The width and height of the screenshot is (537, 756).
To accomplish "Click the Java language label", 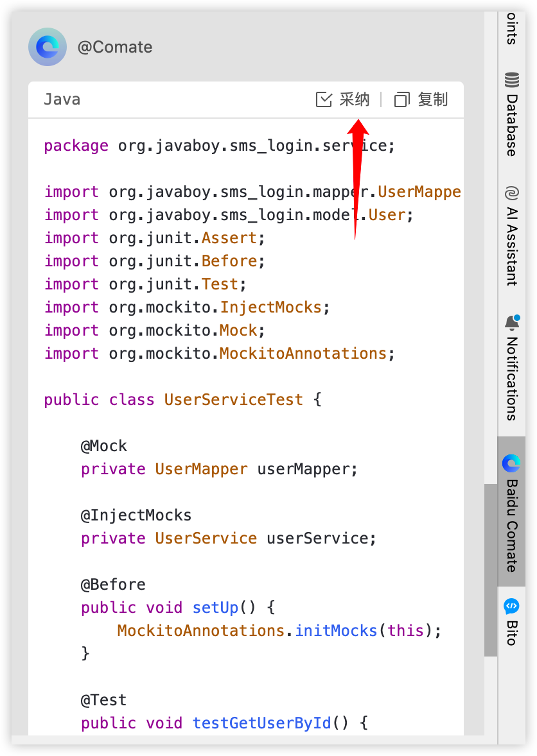I will pos(62,99).
